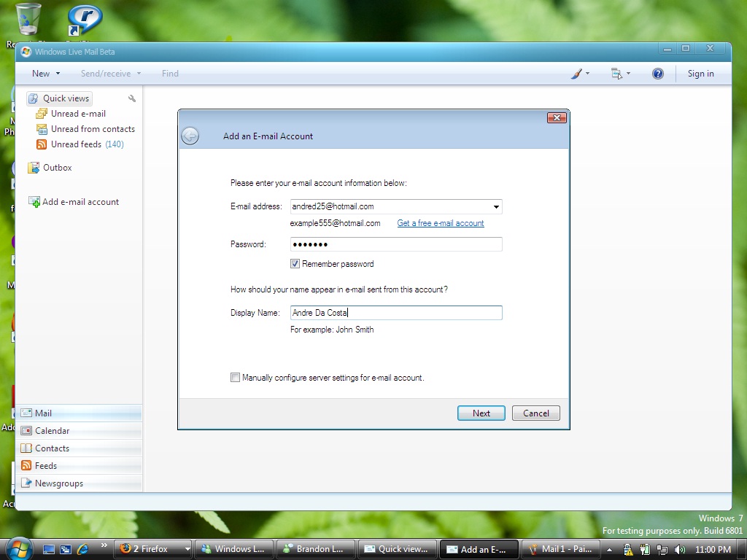The width and height of the screenshot is (747, 560).
Task: Click the wrench icon beside Quick views
Action: (132, 98)
